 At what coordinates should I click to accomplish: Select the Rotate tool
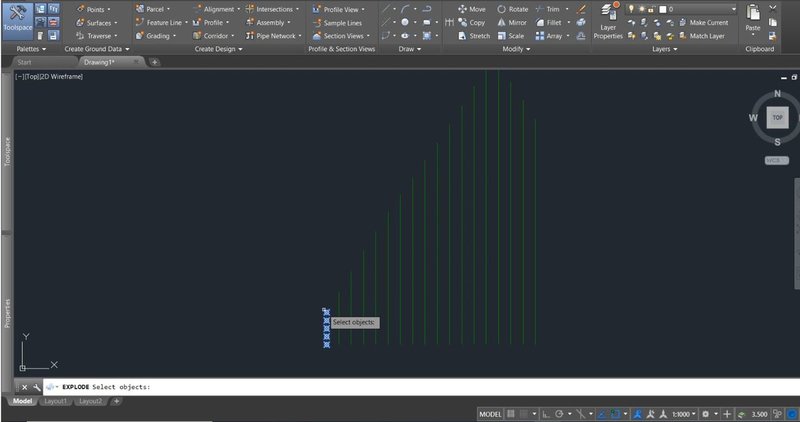(x=513, y=9)
